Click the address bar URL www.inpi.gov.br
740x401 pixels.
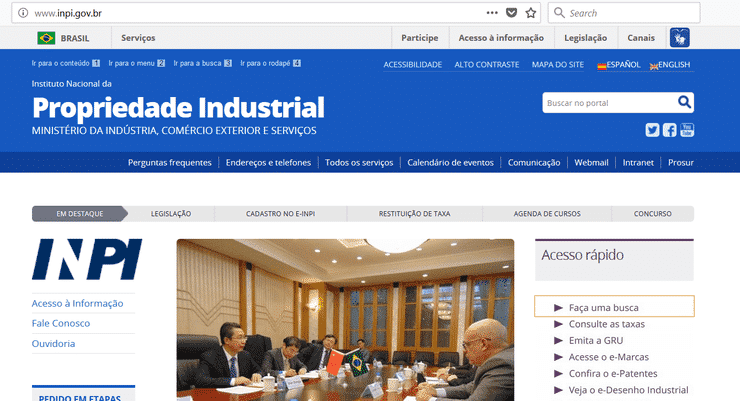tap(68, 13)
